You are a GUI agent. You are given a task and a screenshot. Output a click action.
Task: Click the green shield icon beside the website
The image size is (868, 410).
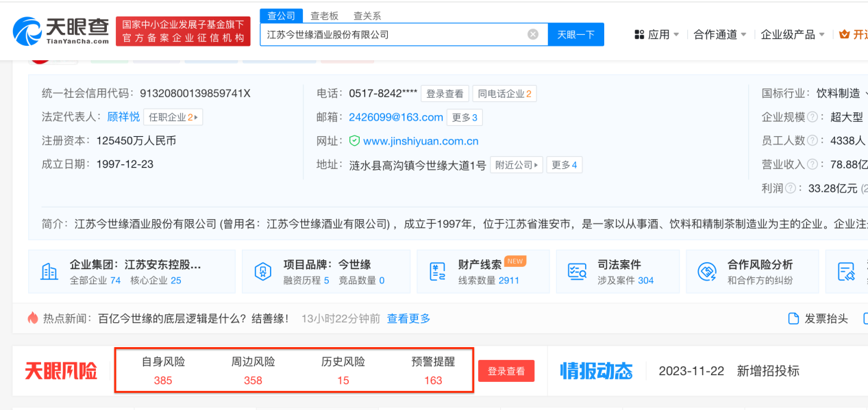pyautogui.click(x=354, y=141)
